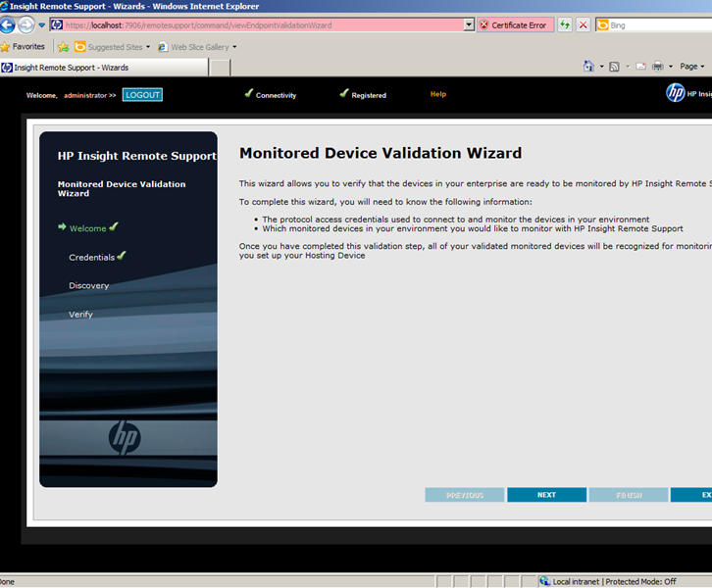Open the Favorites star button
This screenshot has height=588, width=712.
(x=24, y=47)
